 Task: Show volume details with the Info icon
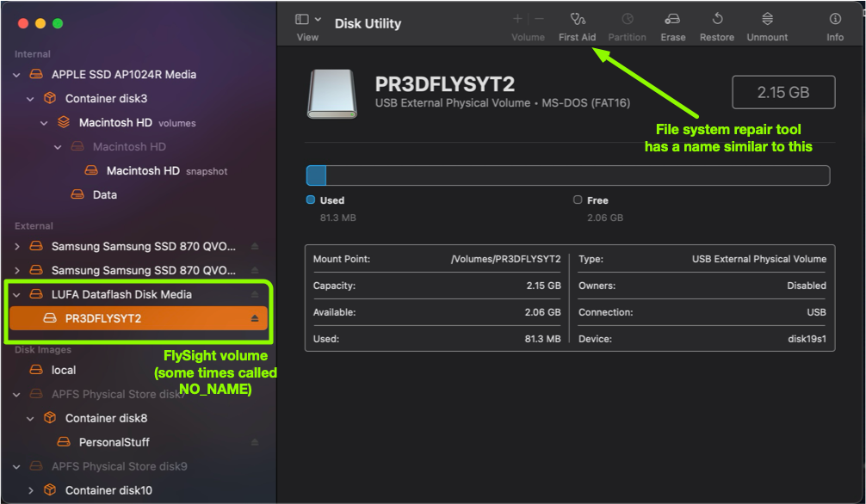[834, 19]
